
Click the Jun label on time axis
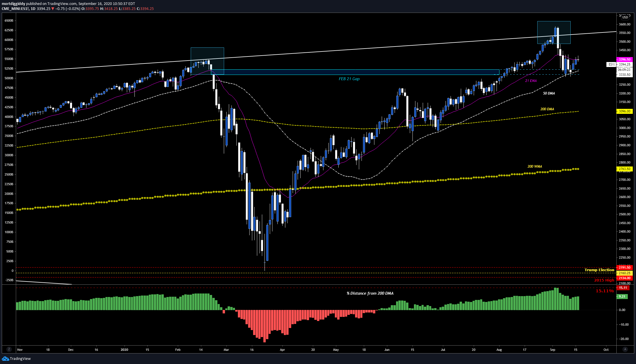pos(387,350)
